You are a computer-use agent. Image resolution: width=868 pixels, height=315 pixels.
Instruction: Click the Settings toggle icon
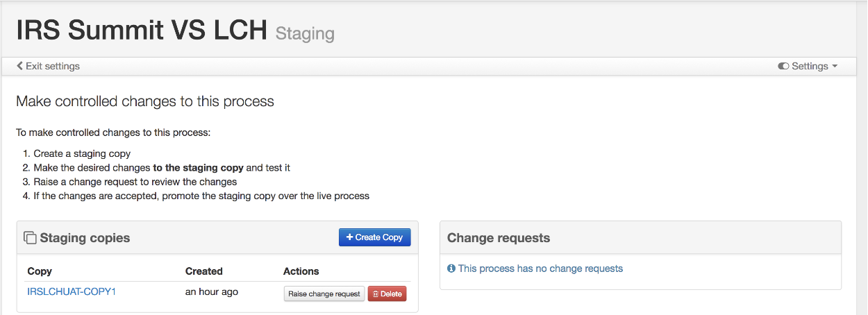click(x=783, y=67)
